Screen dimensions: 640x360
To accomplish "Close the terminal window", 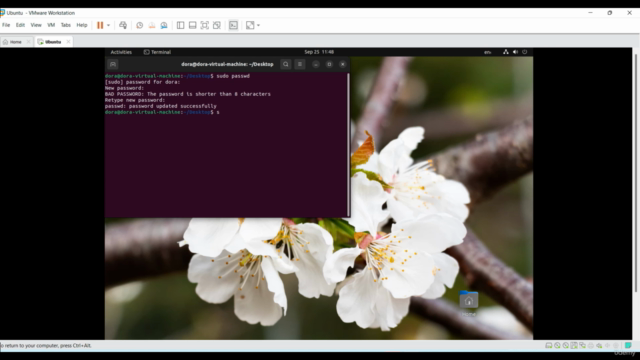I will 343,64.
